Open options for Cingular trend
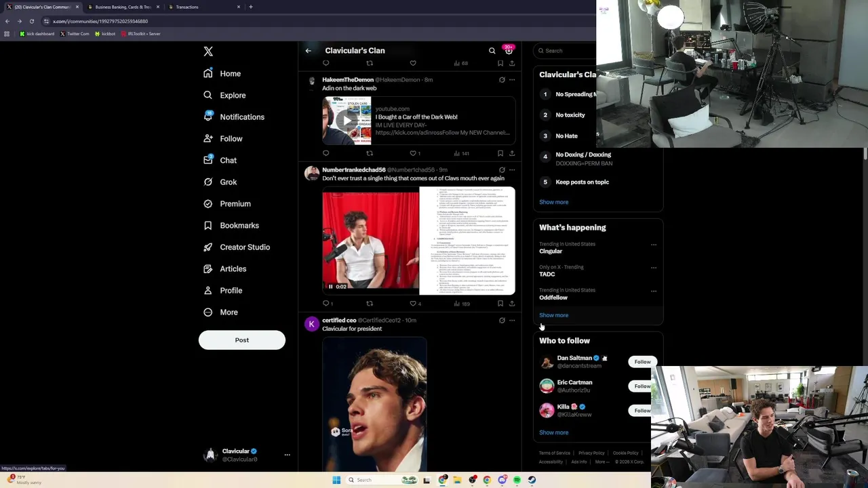The image size is (868, 488). click(654, 245)
